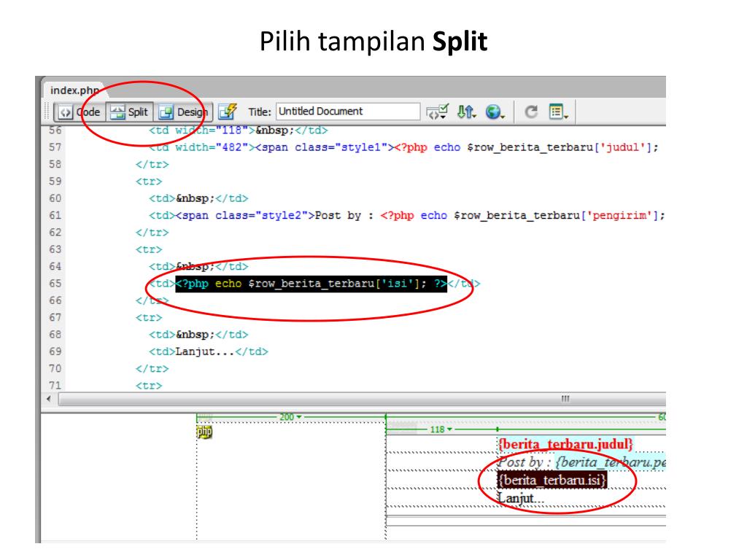
Task: Click the code line containing Lanjut...
Action: [x=209, y=351]
